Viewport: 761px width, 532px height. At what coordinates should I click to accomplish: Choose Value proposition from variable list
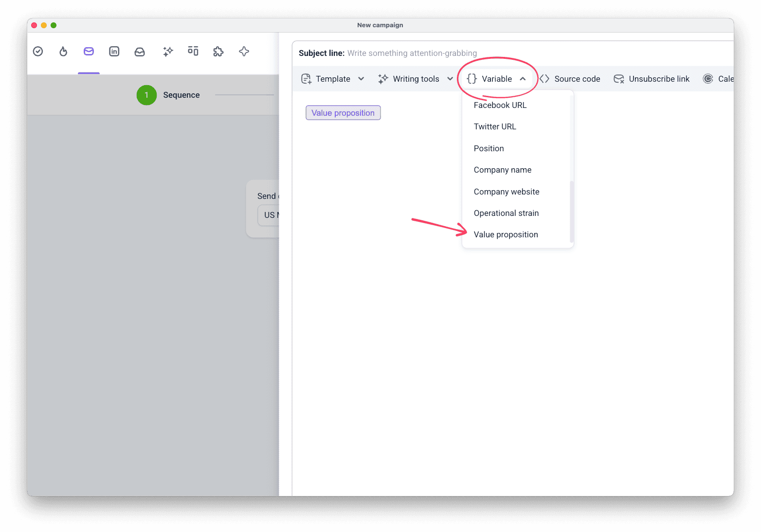coord(506,234)
